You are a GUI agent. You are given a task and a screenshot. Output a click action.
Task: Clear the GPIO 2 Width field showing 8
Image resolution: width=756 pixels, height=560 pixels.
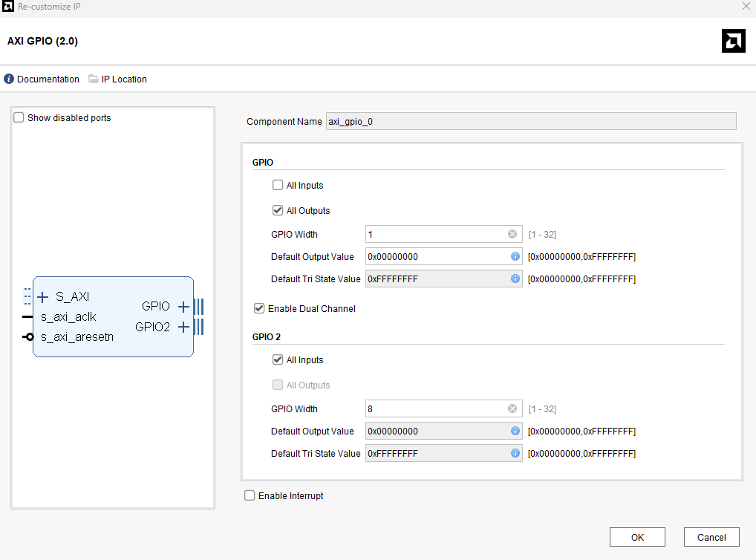pos(512,408)
